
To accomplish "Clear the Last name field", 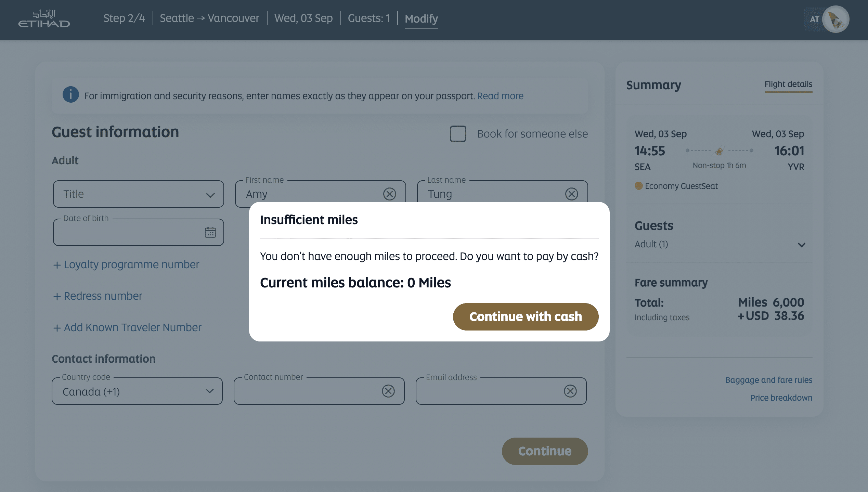I will pos(571,194).
